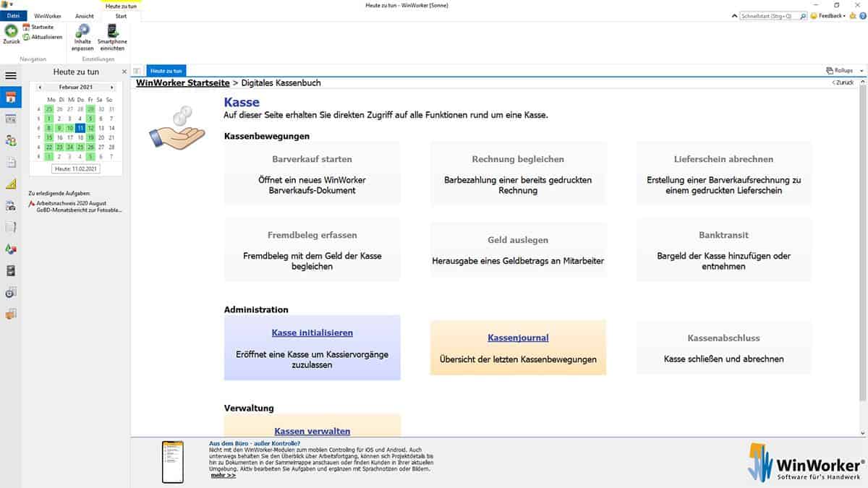
Task: Open the second sidebar icon below the calendar
Action: (11, 119)
